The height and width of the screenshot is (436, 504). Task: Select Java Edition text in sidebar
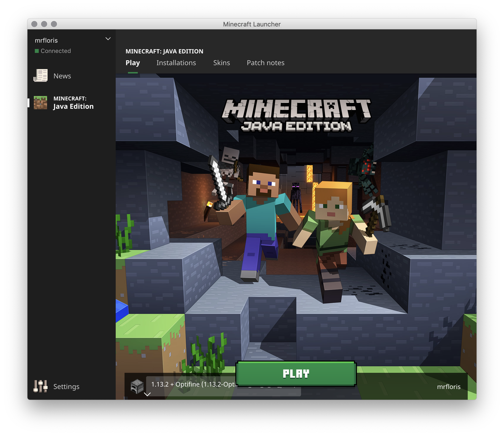73,106
